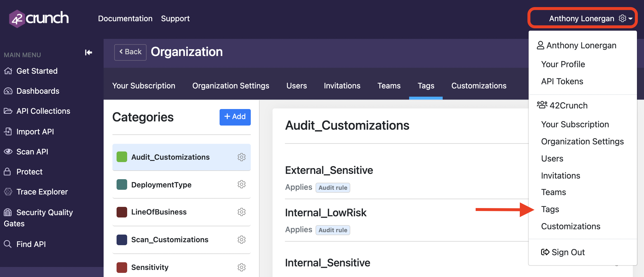
Task: Collapse the main menu sidebar
Action: click(88, 52)
